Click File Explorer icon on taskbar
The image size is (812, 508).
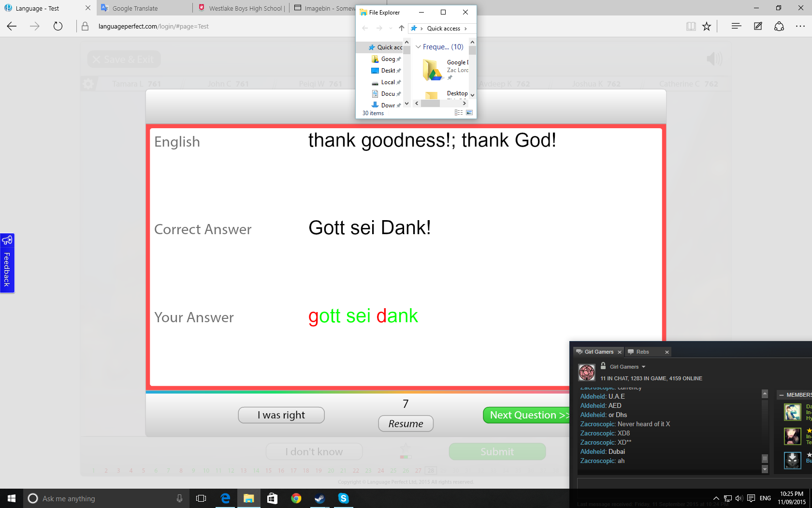point(249,498)
